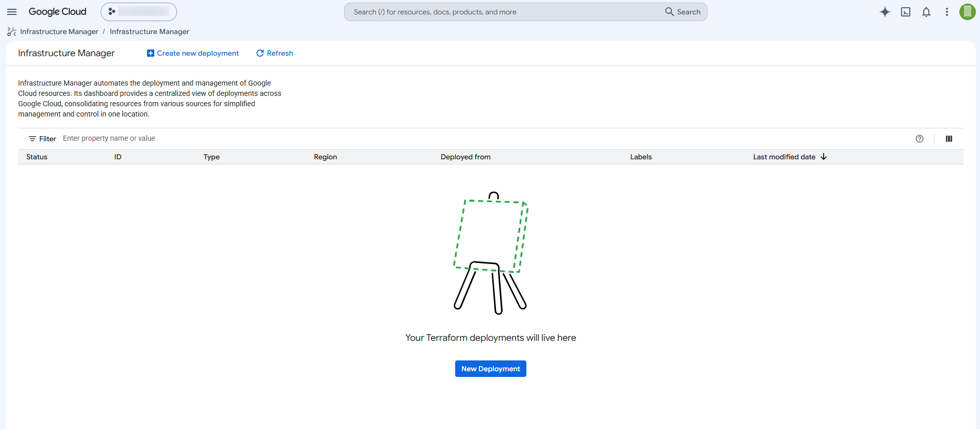
Task: Sort by Last modified date header
Action: tap(784, 157)
